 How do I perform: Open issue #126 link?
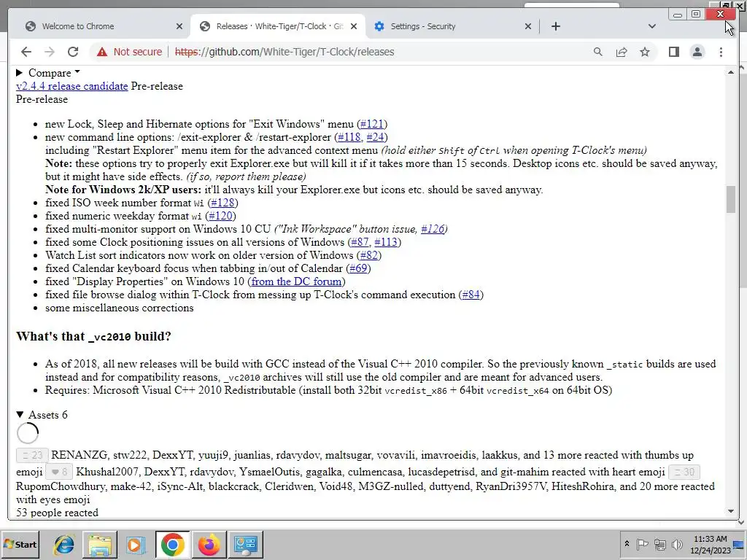[x=432, y=229]
